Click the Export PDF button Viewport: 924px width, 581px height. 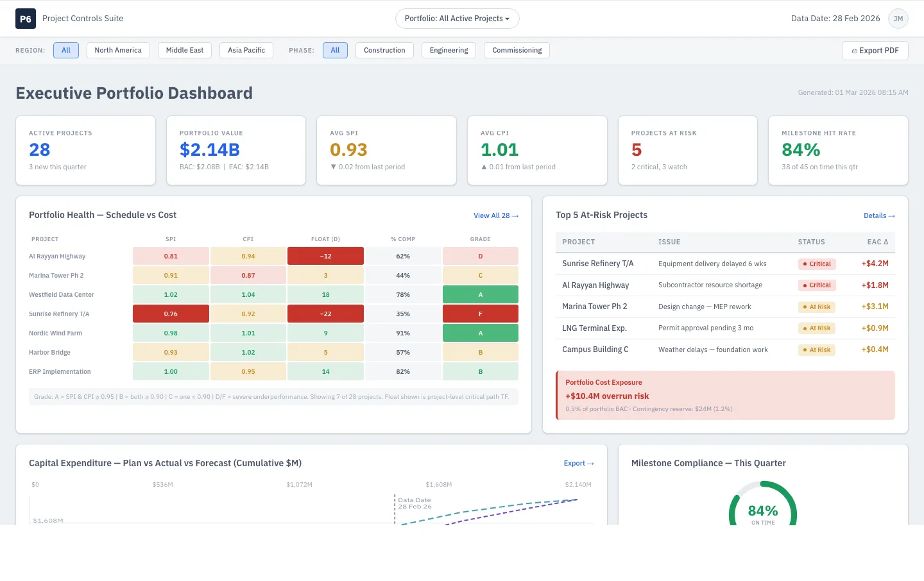(875, 51)
